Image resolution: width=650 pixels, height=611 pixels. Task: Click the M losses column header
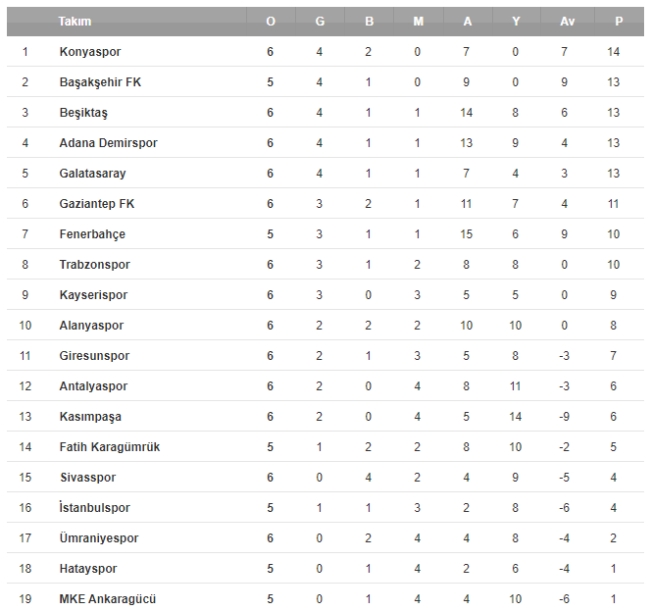pyautogui.click(x=417, y=21)
